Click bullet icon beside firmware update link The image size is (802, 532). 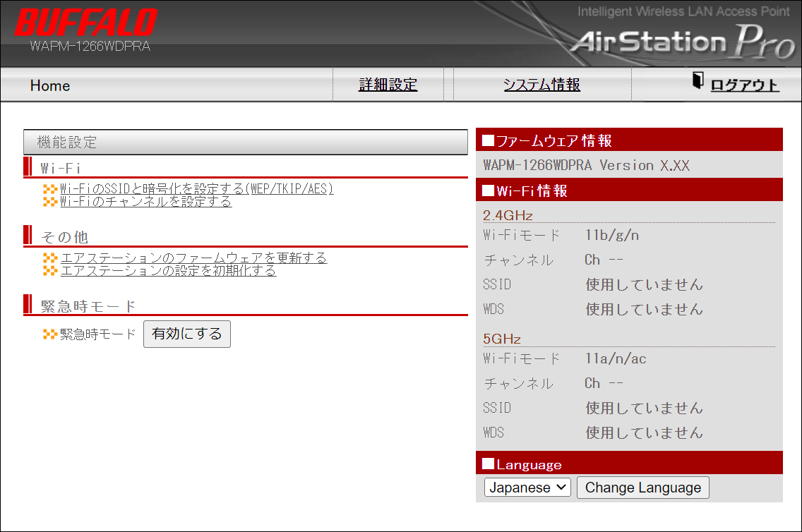tap(50, 258)
